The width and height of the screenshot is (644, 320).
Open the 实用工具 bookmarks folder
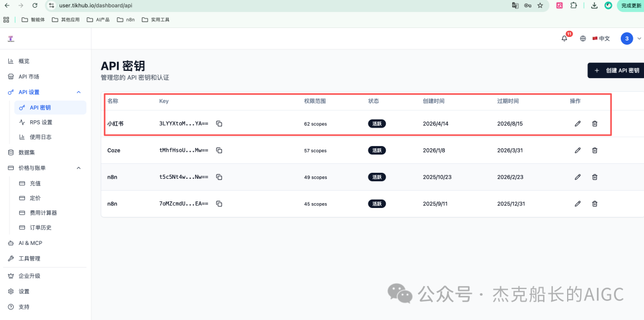(156, 20)
